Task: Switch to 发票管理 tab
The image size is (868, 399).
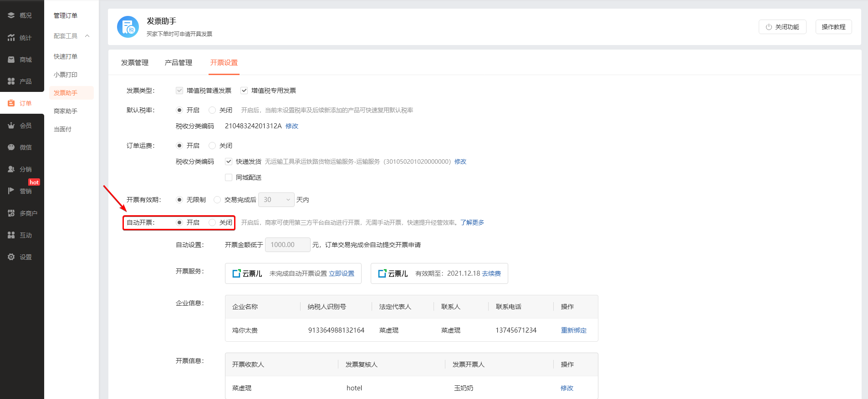Action: pos(135,63)
